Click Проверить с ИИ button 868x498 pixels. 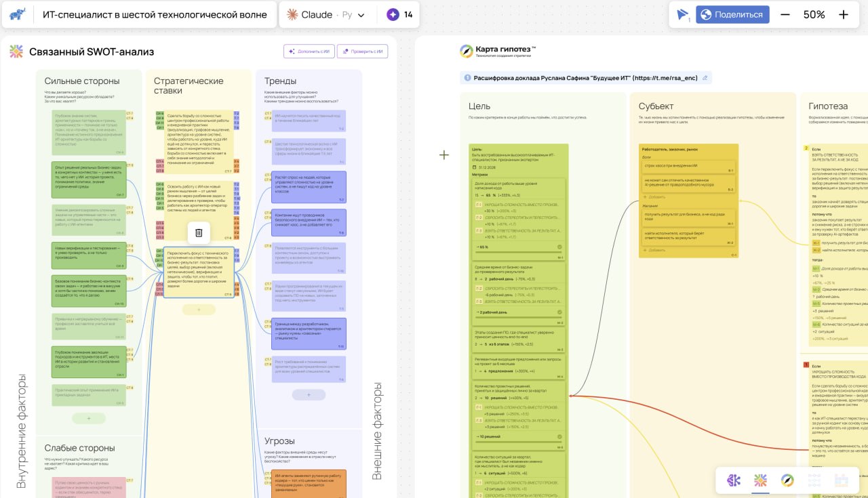pyautogui.click(x=363, y=51)
